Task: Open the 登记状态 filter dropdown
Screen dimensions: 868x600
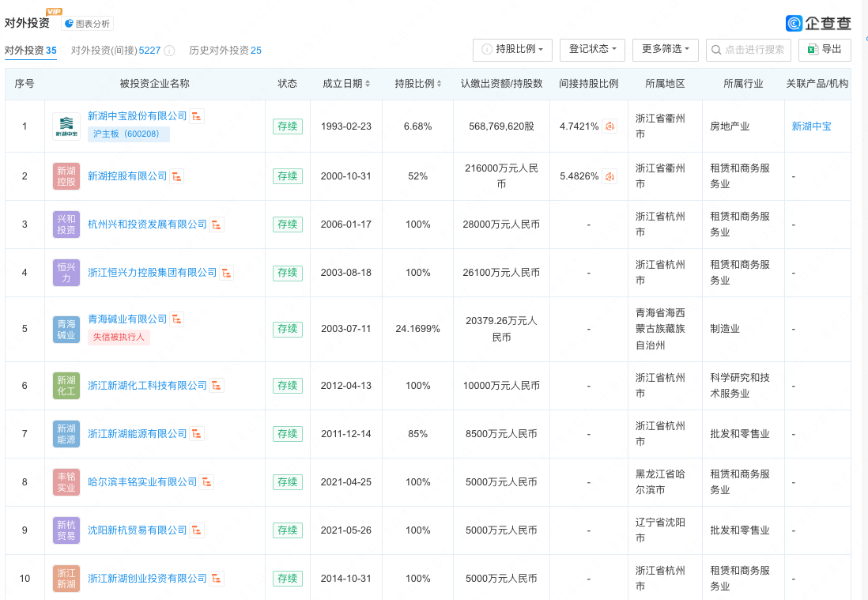Action: click(592, 50)
